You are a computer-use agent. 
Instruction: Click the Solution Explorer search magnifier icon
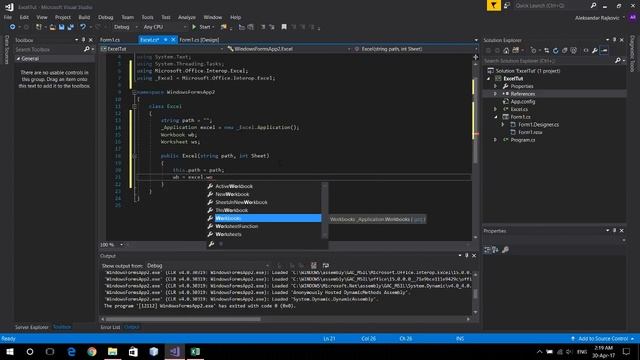[618, 61]
